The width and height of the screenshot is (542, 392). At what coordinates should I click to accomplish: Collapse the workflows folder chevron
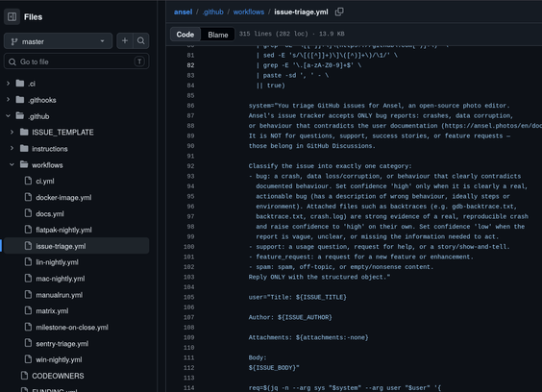click(x=12, y=165)
